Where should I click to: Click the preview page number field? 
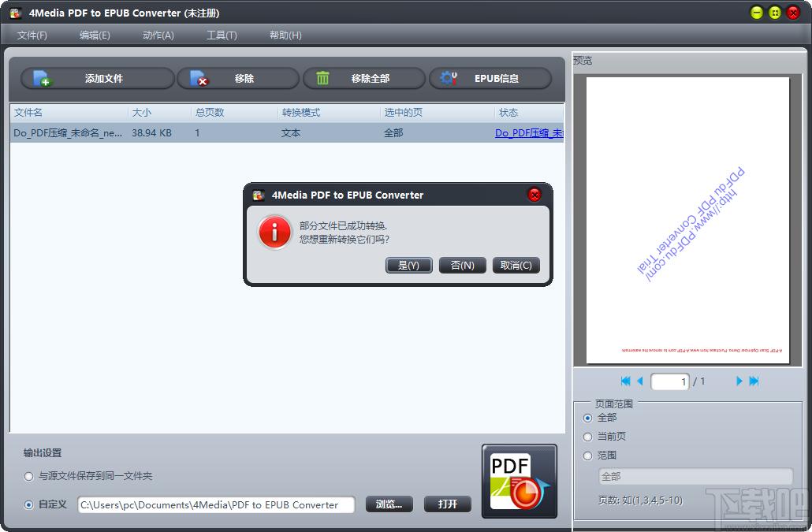point(670,381)
